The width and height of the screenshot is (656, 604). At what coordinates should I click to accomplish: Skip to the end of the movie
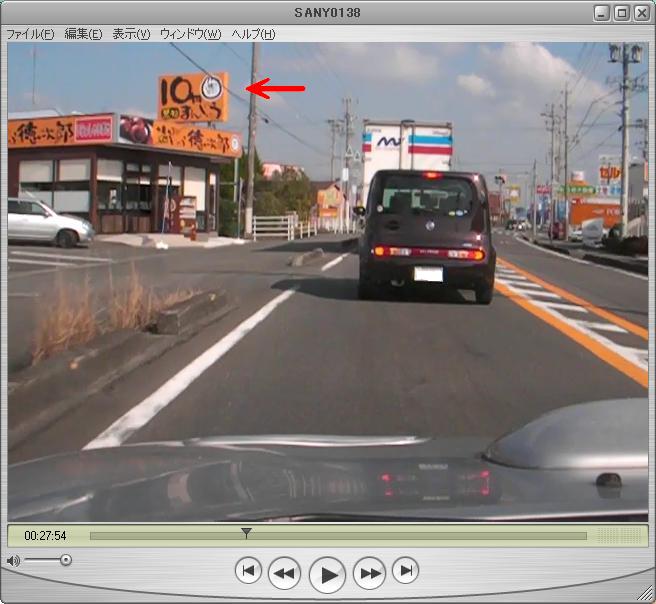(405, 571)
